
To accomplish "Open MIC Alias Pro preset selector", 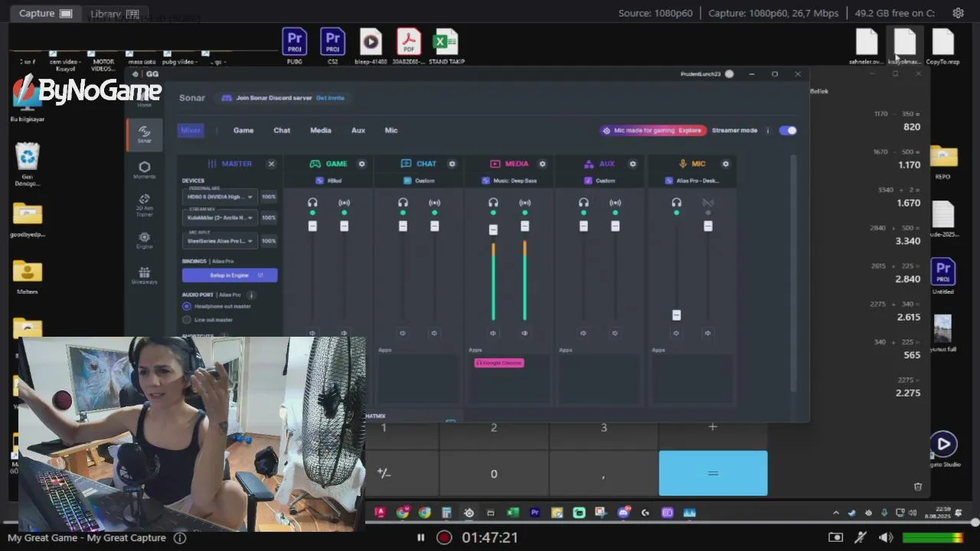I will [x=692, y=181].
